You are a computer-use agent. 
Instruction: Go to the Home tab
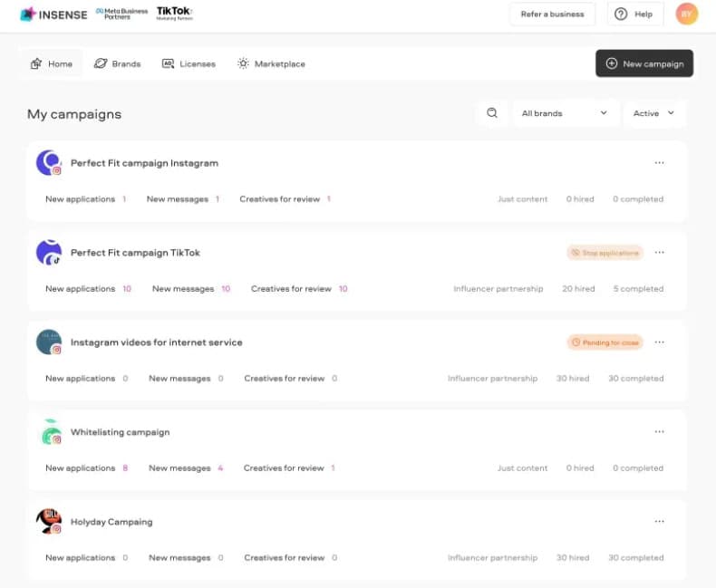51,64
